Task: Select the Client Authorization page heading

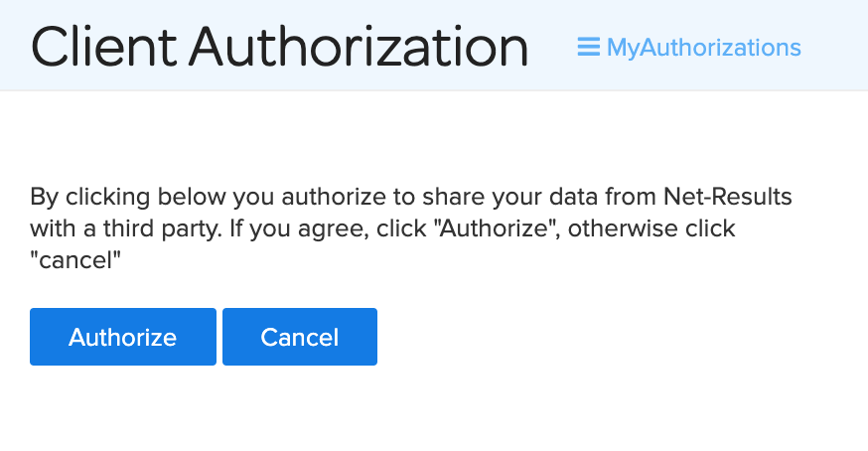Action: point(279,48)
